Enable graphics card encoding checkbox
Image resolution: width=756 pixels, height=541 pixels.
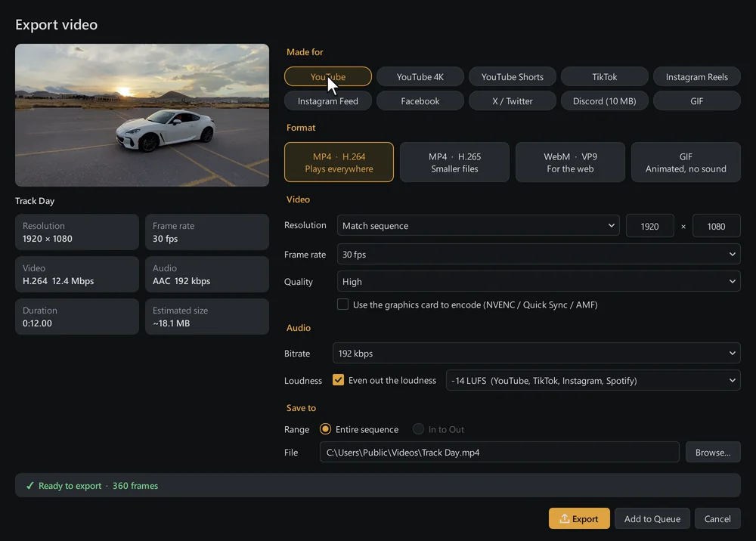tap(342, 305)
